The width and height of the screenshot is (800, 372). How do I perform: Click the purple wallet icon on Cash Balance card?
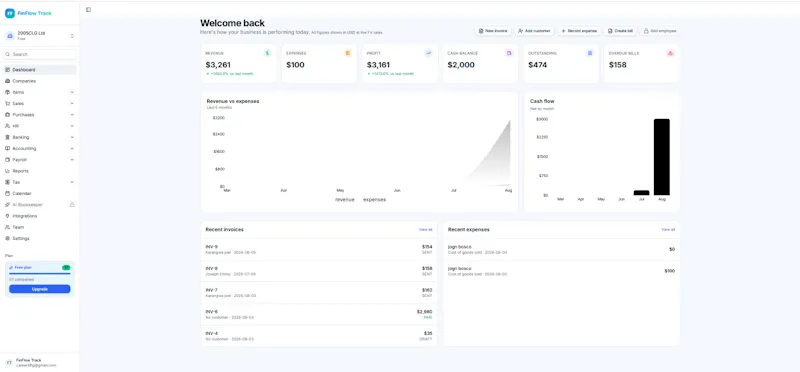(x=509, y=53)
